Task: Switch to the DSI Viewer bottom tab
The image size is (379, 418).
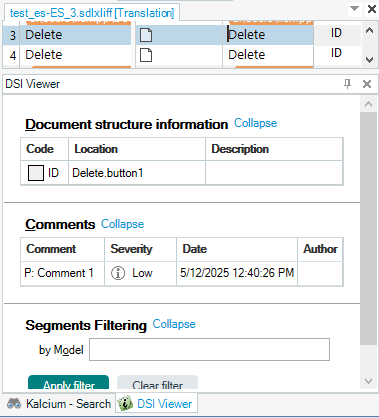Action: coord(156,404)
